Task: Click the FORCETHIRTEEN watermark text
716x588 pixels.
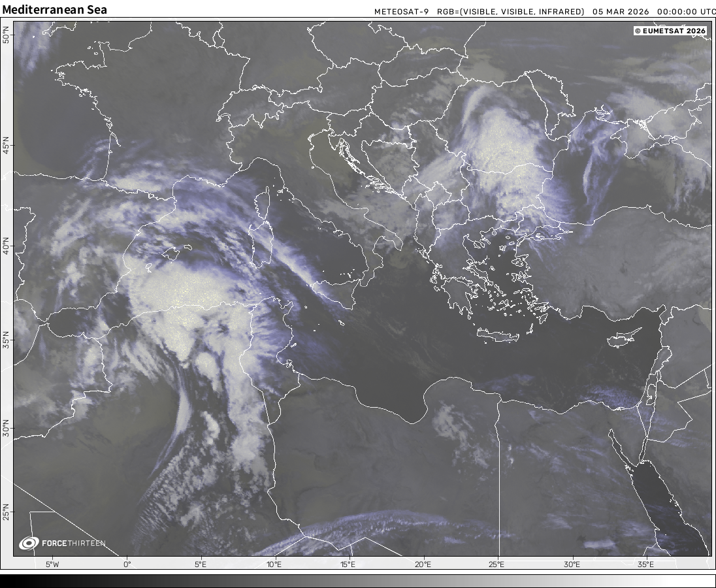Action: [73, 544]
